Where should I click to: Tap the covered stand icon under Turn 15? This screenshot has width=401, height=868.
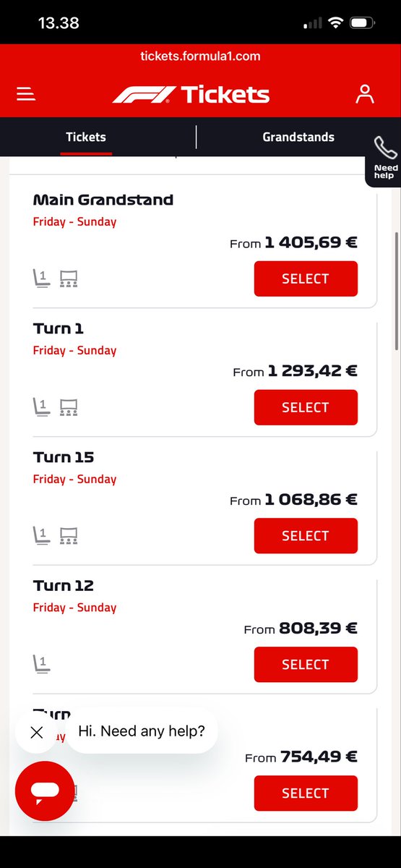point(69,536)
